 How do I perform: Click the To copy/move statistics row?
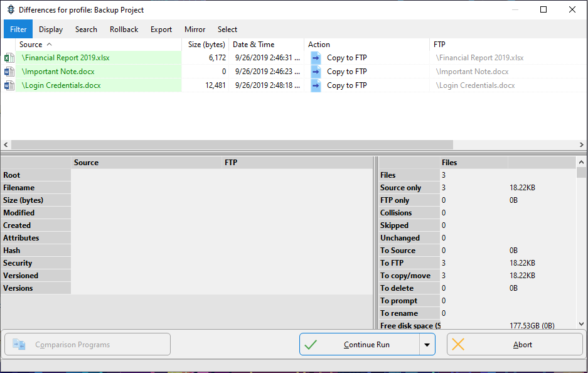point(478,276)
